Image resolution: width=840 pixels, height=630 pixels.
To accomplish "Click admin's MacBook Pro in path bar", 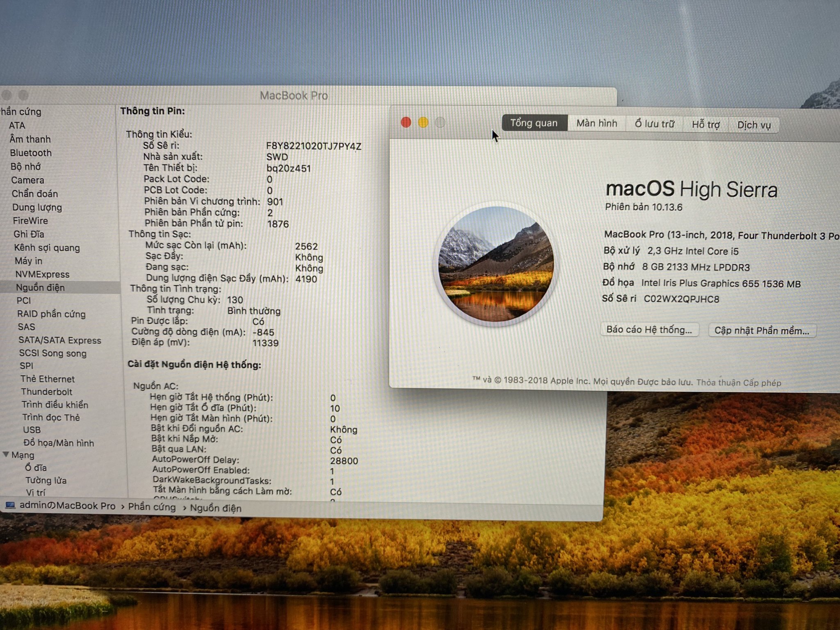I will tap(68, 506).
